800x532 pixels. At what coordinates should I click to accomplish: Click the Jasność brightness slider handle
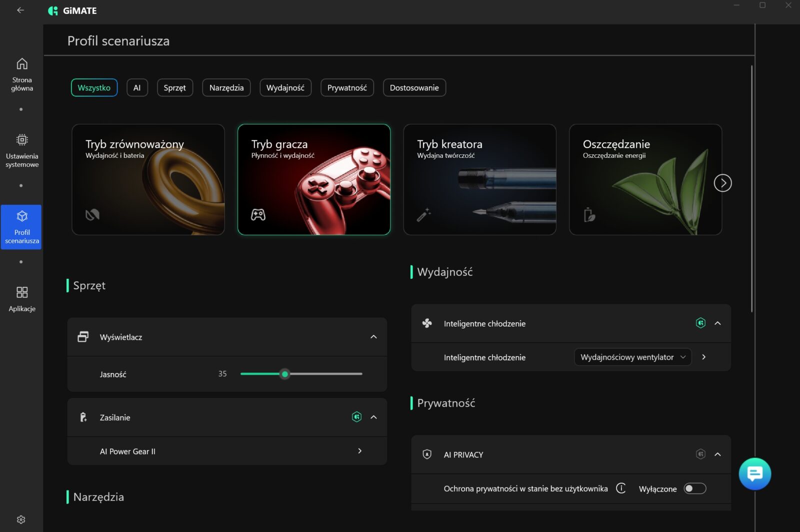(285, 374)
